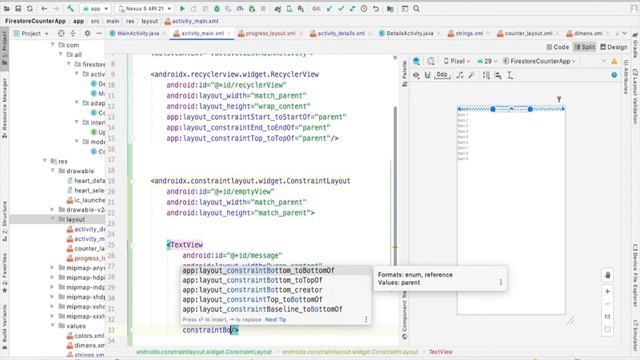
Task: Open Nexus 5 API 21 device dropdown
Action: (x=144, y=9)
